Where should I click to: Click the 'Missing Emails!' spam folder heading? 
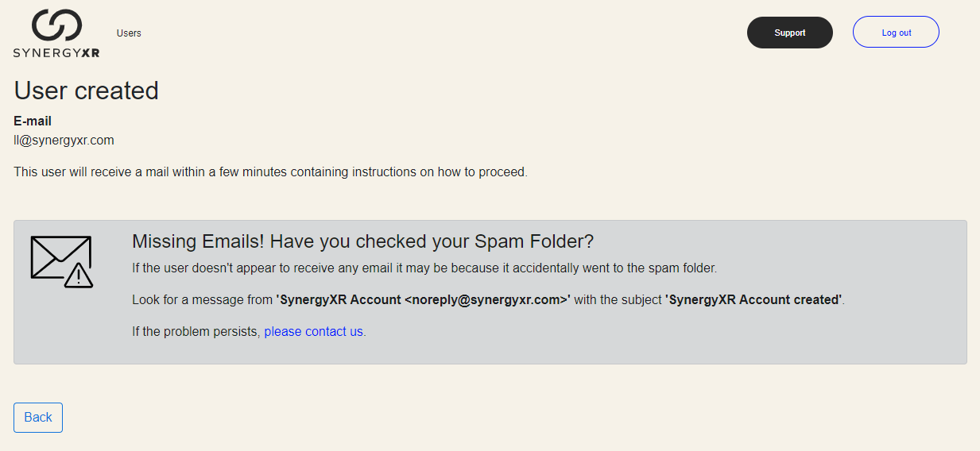pyautogui.click(x=363, y=241)
